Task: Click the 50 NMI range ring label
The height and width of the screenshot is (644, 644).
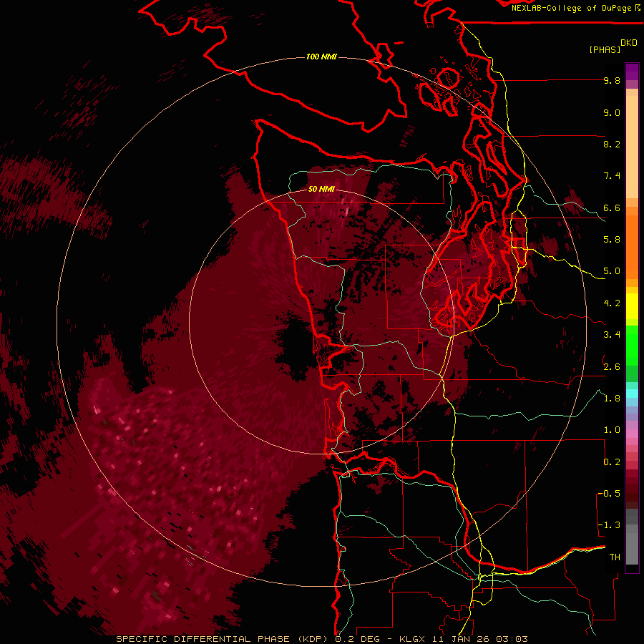Action: pos(321,189)
